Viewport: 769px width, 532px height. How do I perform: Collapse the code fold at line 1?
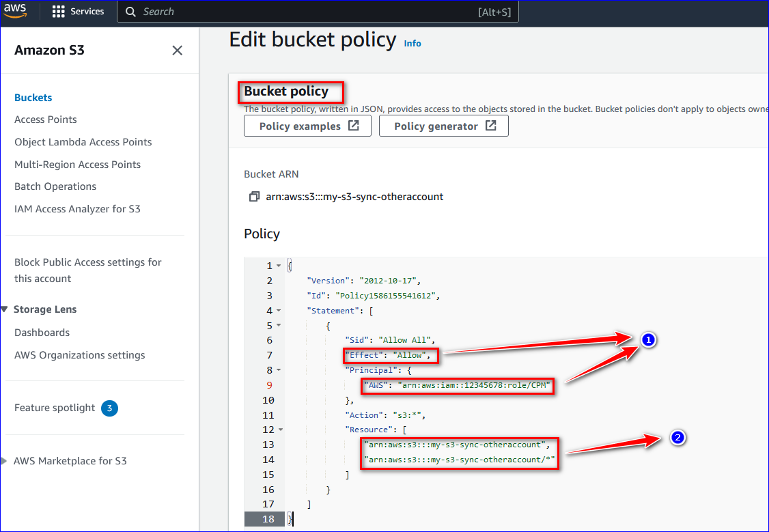[x=279, y=266]
